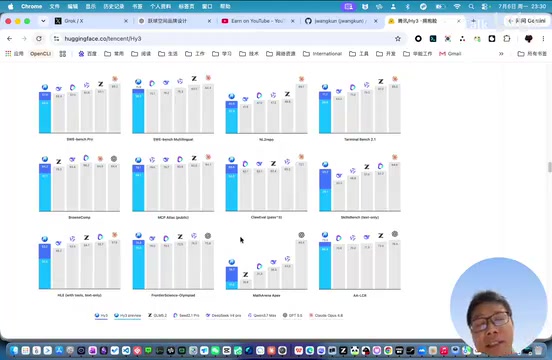Expand the 生活 bookmarks folder

168,54
